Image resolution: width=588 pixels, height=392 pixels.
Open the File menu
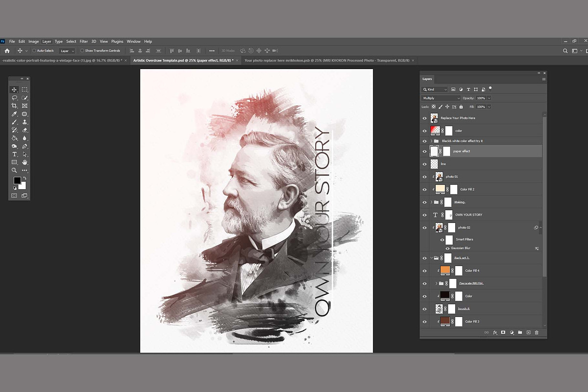click(12, 42)
